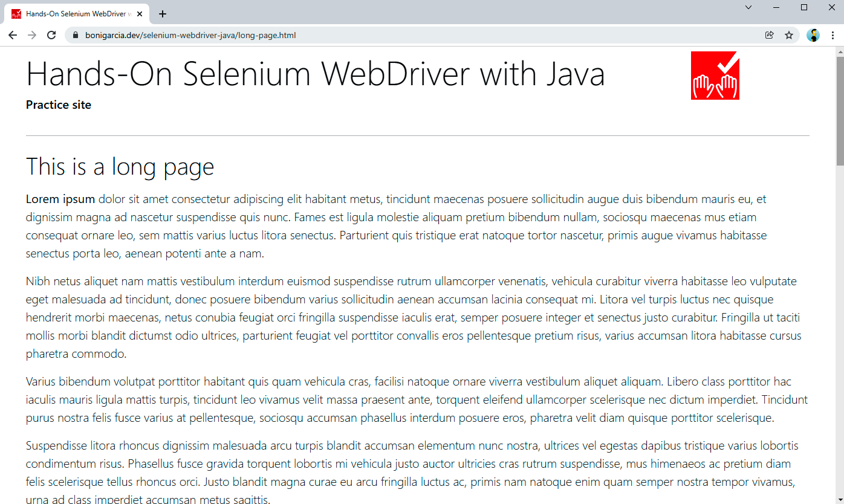Open the Chrome profile avatar
Screen dimensions: 844x504
point(813,35)
